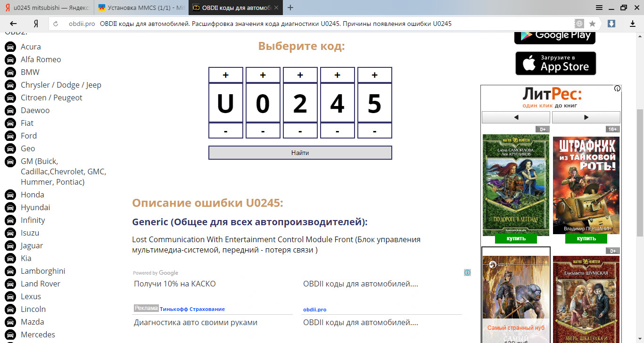Decrement the third code digit 2
644x343 pixels.
[x=300, y=131]
